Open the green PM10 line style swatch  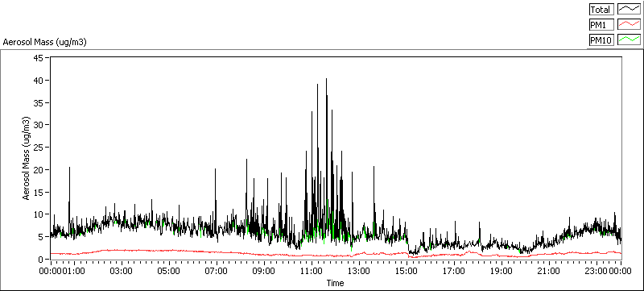pos(630,39)
